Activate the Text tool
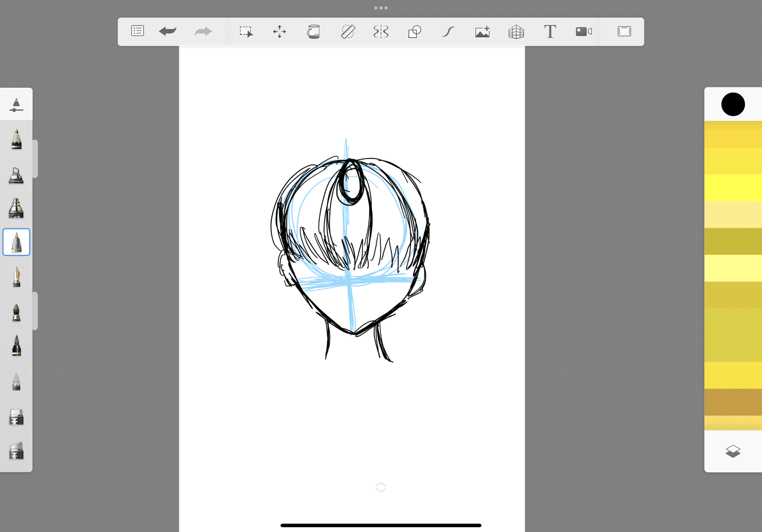Screen dimensions: 762x532 550,31
